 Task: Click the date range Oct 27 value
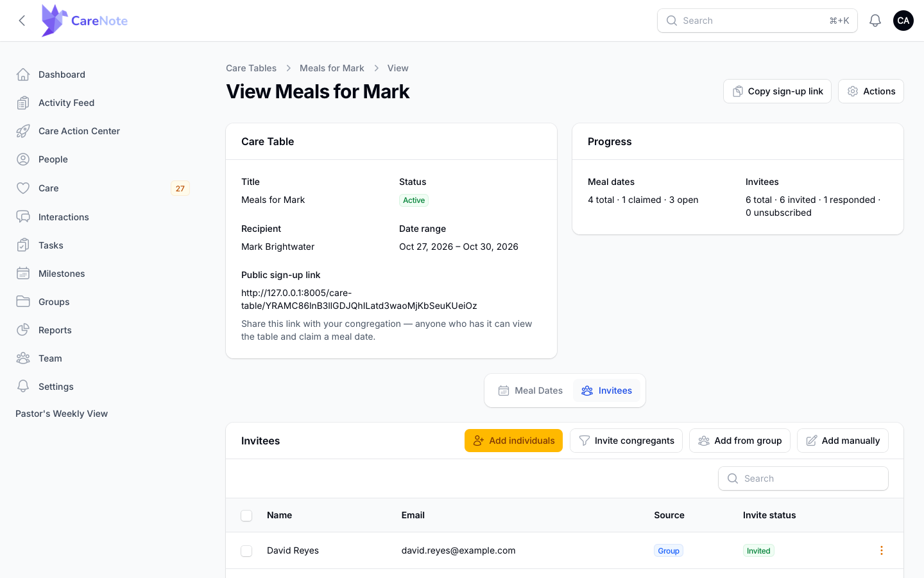pyautogui.click(x=459, y=247)
